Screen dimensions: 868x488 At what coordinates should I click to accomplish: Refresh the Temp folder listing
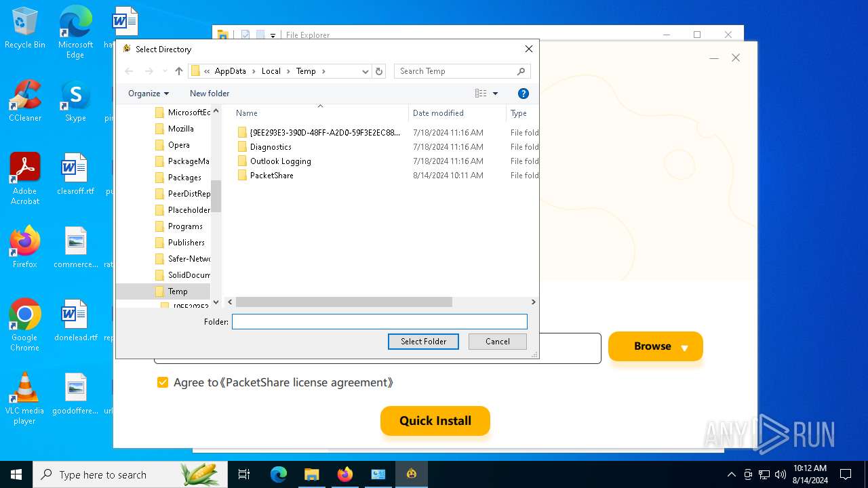click(379, 71)
